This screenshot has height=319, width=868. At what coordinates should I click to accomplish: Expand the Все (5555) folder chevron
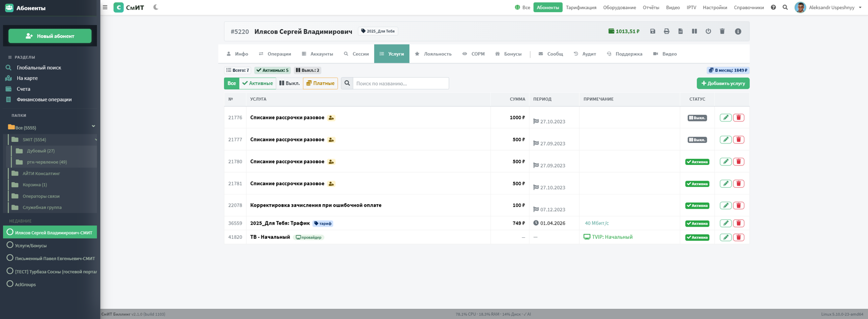pos(93,126)
